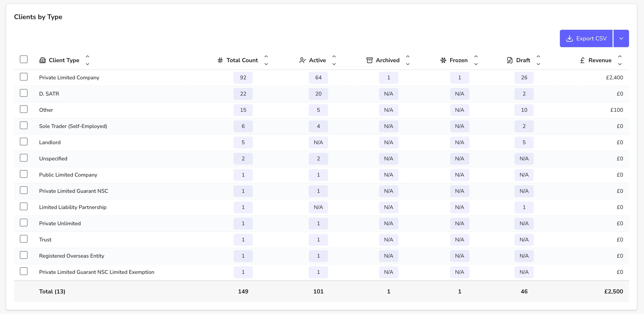Viewport: 644px width, 314px height.
Task: Sort the Frozen column using its arrows
Action: 476,60
